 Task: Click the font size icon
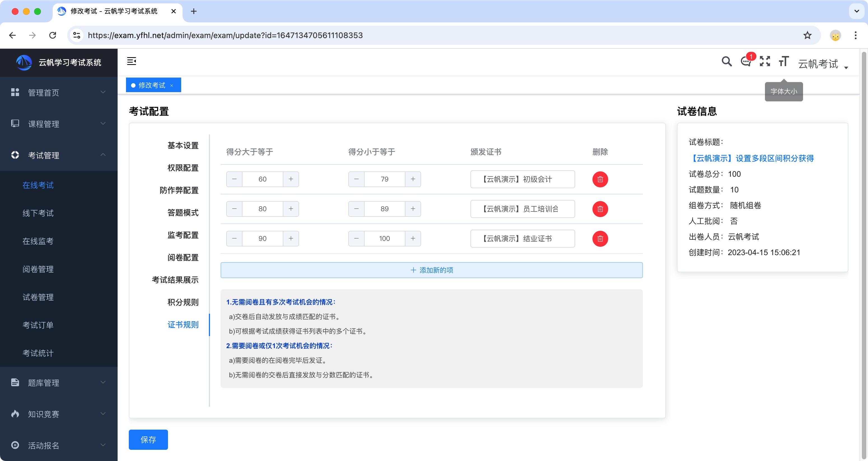(x=783, y=62)
